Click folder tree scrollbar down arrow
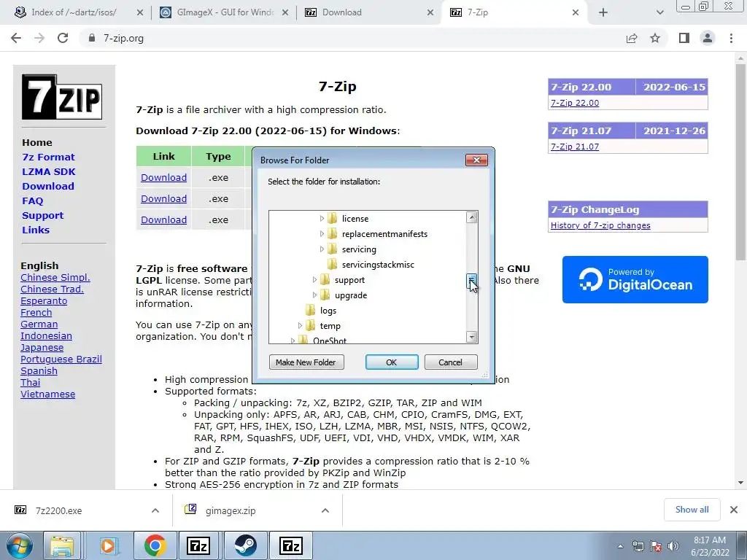 click(472, 337)
